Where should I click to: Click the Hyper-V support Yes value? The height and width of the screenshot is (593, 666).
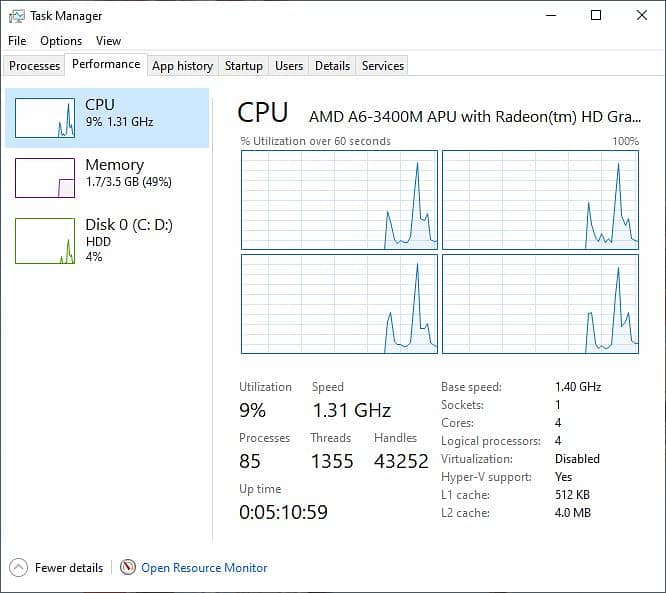coord(564,477)
